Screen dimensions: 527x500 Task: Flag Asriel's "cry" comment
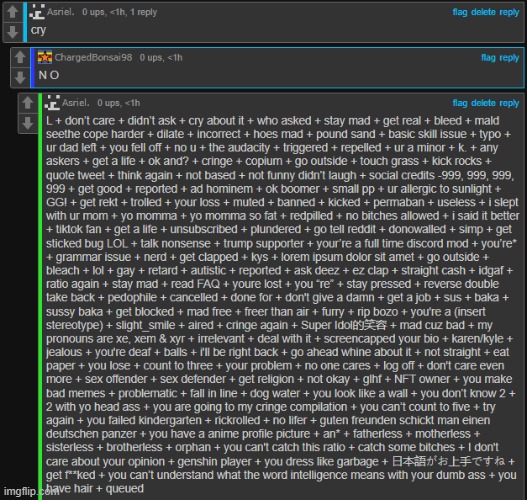460,12
